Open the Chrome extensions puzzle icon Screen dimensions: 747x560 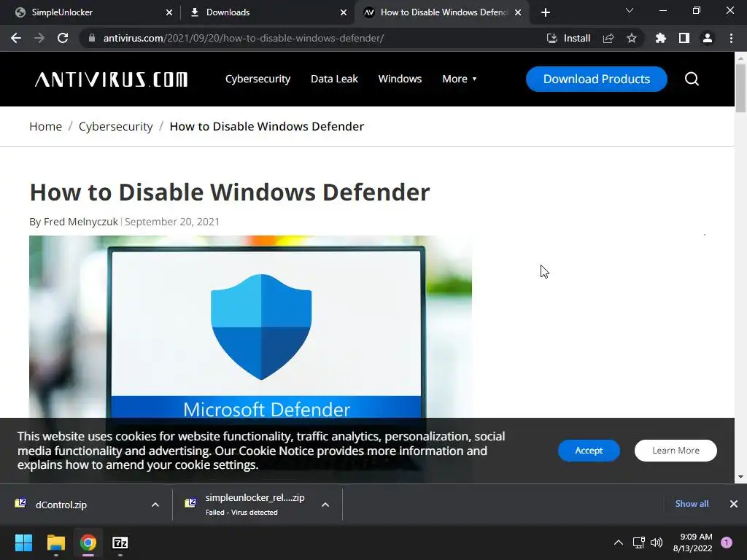coord(660,38)
